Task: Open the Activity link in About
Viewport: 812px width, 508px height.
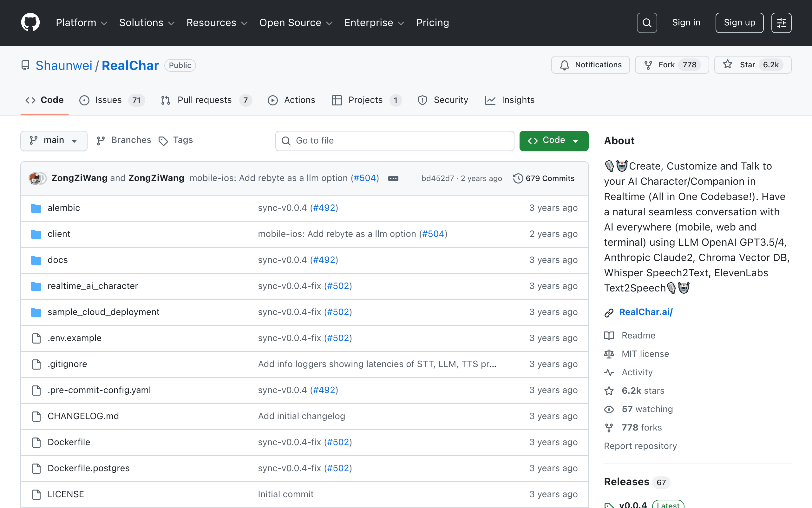Action: click(x=637, y=372)
